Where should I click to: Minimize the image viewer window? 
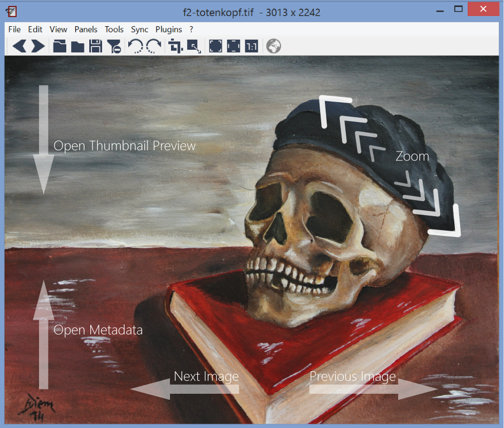pos(440,10)
